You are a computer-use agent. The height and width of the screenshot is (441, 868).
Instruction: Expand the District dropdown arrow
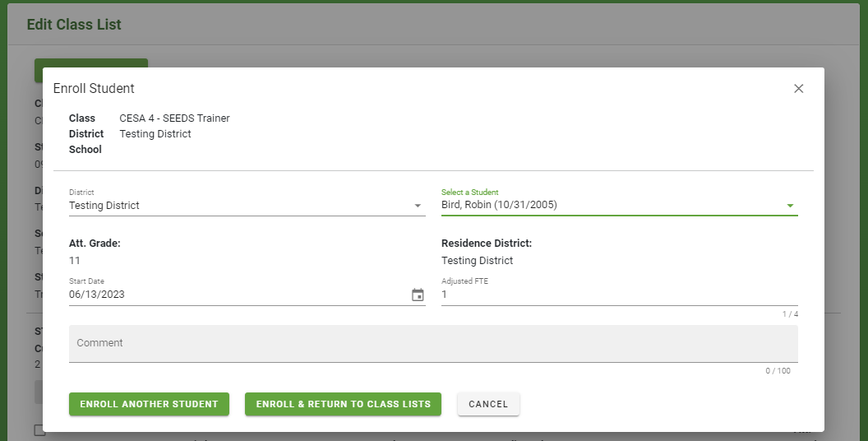click(418, 206)
